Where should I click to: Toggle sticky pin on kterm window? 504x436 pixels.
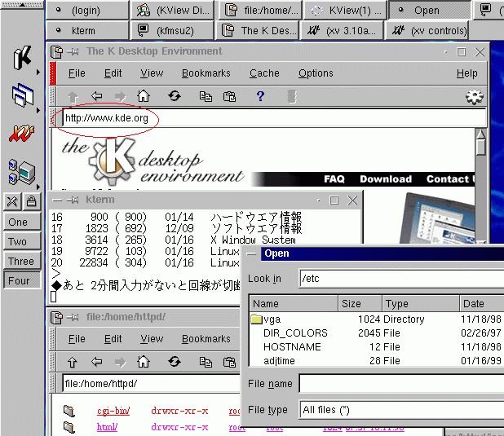[x=73, y=200]
